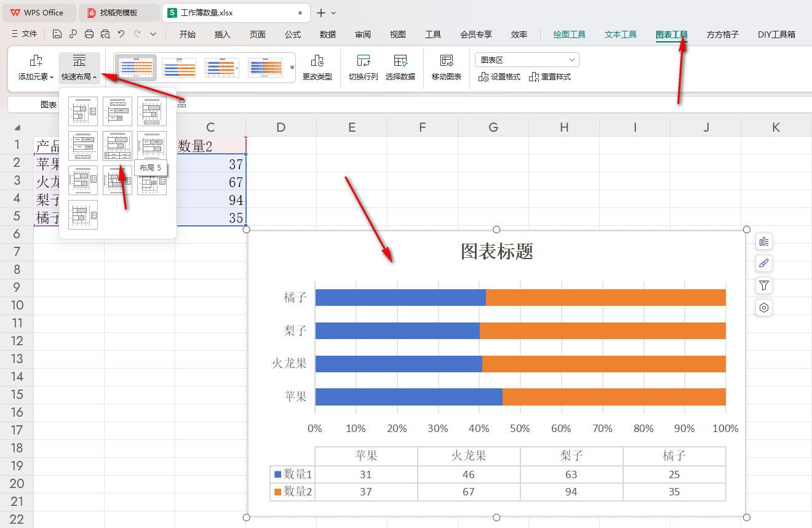Open the 添加元素 add chart element tool
Screen dimensions: 812x528
point(36,68)
